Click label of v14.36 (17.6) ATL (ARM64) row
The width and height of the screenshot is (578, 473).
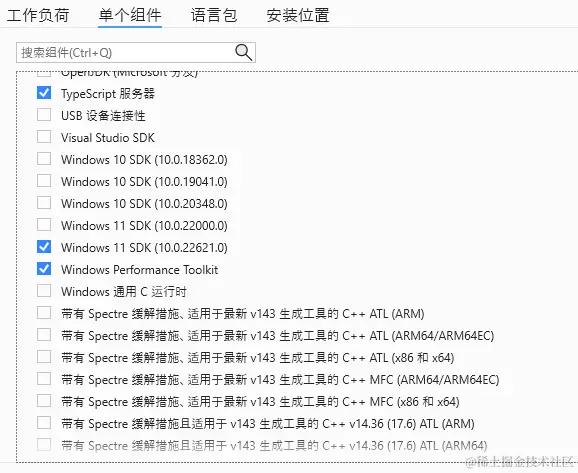274,446
